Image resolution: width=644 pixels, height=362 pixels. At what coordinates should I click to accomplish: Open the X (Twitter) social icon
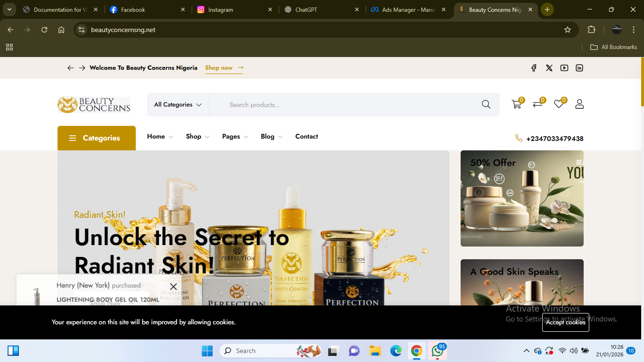point(549,68)
